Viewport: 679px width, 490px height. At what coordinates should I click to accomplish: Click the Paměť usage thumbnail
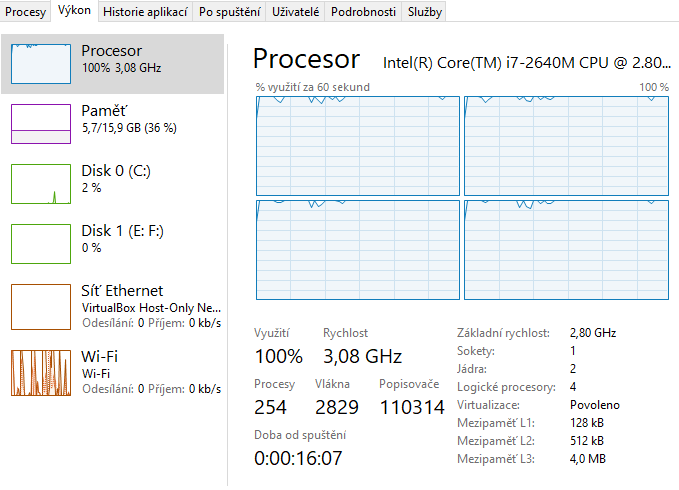[x=41, y=124]
